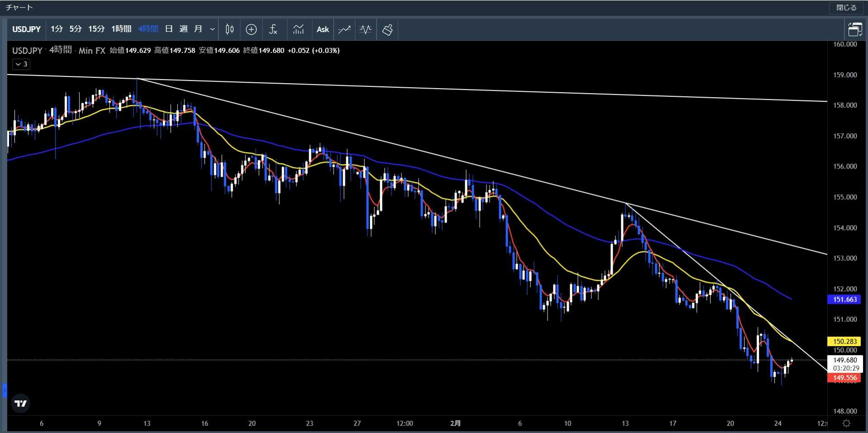Click the 155.000 price axis label
The width and height of the screenshot is (868, 433).
(x=845, y=197)
